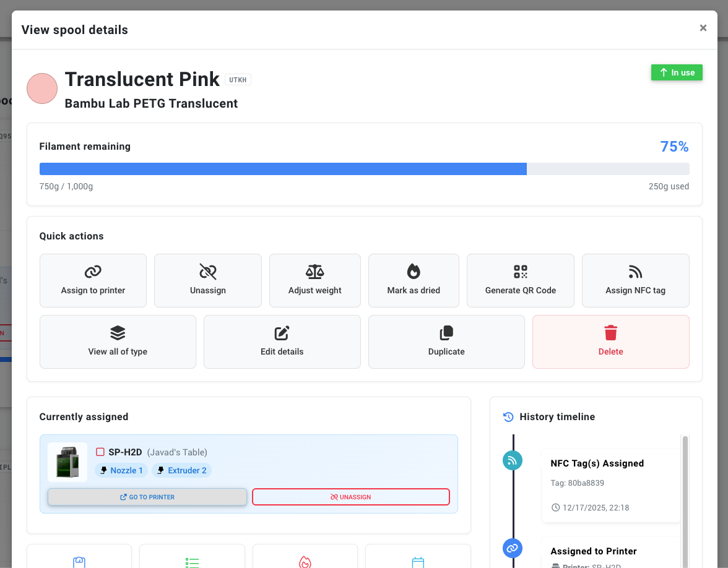Close the View spool details dialog
This screenshot has width=728, height=568.
tap(703, 28)
